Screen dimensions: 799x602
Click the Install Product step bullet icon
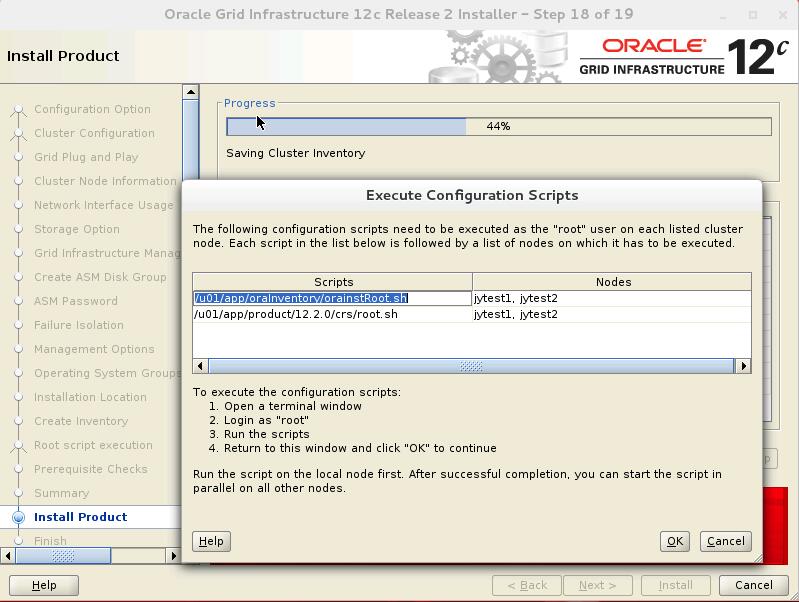(x=18, y=517)
